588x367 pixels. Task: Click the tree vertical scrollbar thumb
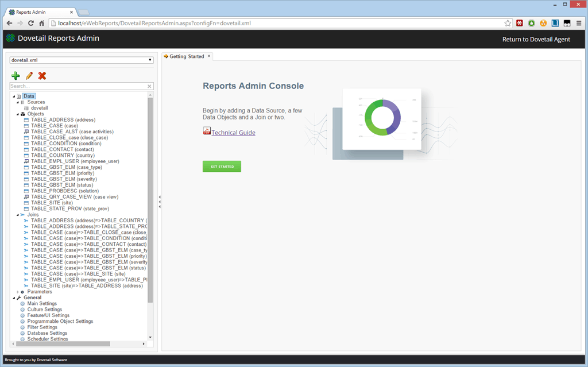coord(150,200)
